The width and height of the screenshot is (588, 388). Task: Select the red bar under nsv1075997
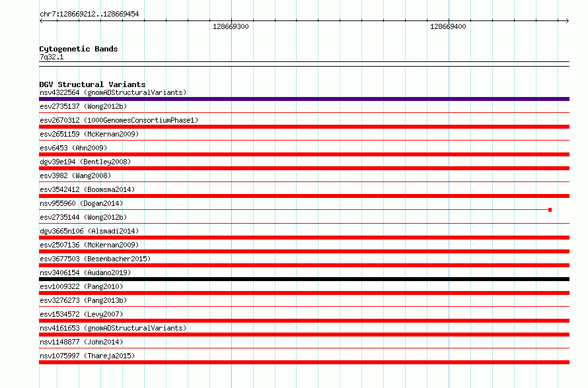coord(304,362)
